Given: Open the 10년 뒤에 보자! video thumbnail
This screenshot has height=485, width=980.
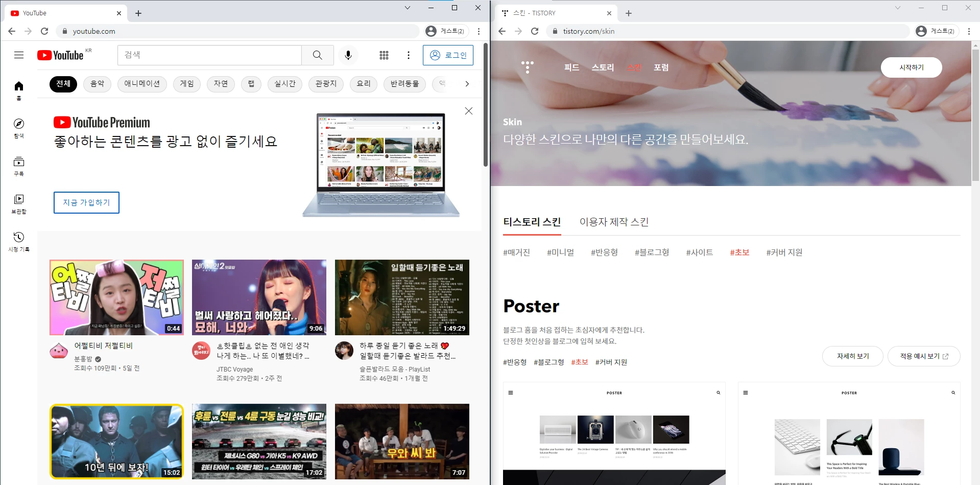Looking at the screenshot, I should click(116, 442).
